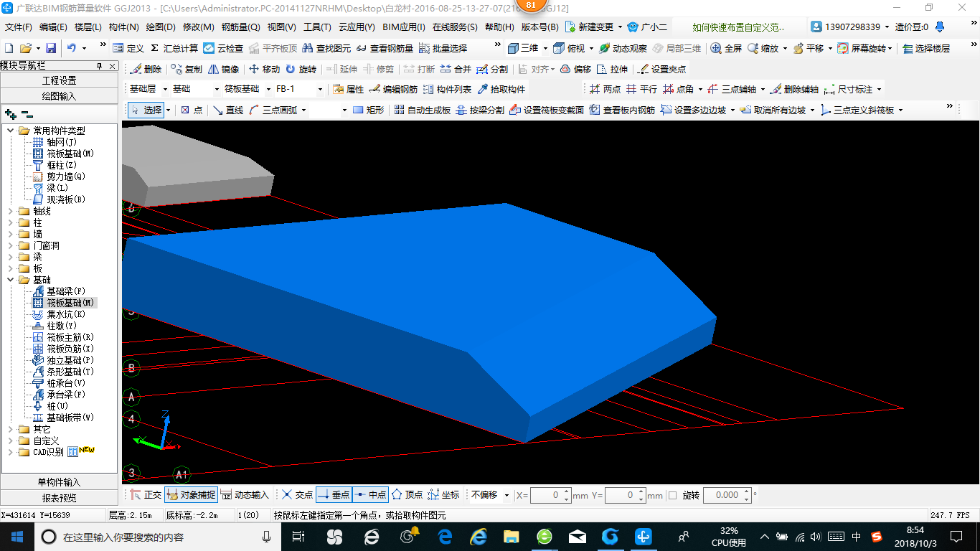980x551 pixels.
Task: Toggle 坐标 coordinate snap
Action: 443,494
